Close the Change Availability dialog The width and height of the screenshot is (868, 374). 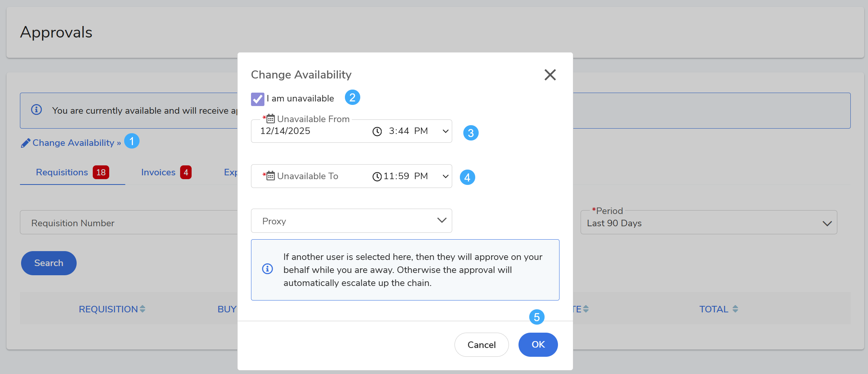click(x=550, y=75)
